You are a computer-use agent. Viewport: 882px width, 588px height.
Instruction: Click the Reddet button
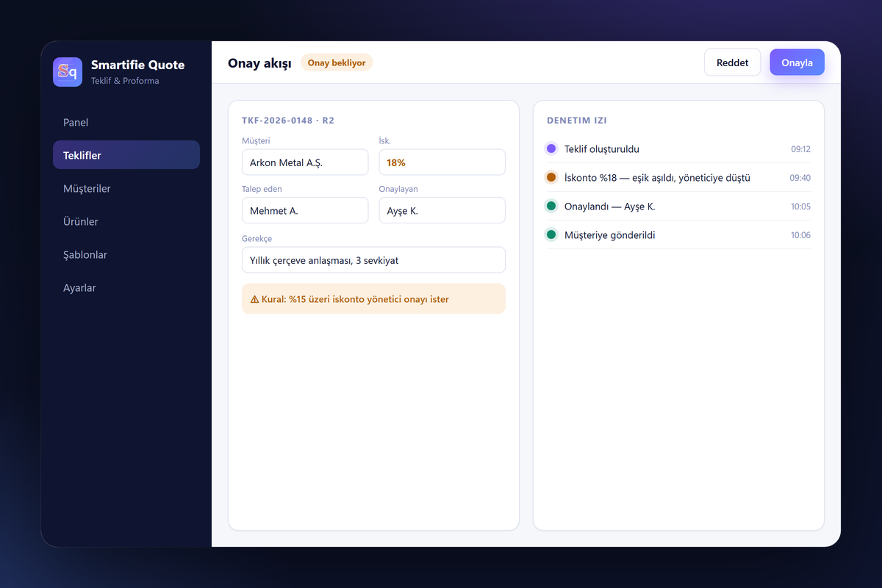(x=732, y=62)
